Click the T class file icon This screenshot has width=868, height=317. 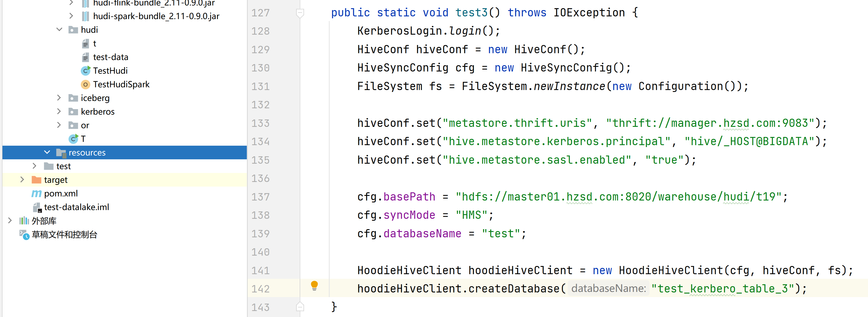click(73, 139)
